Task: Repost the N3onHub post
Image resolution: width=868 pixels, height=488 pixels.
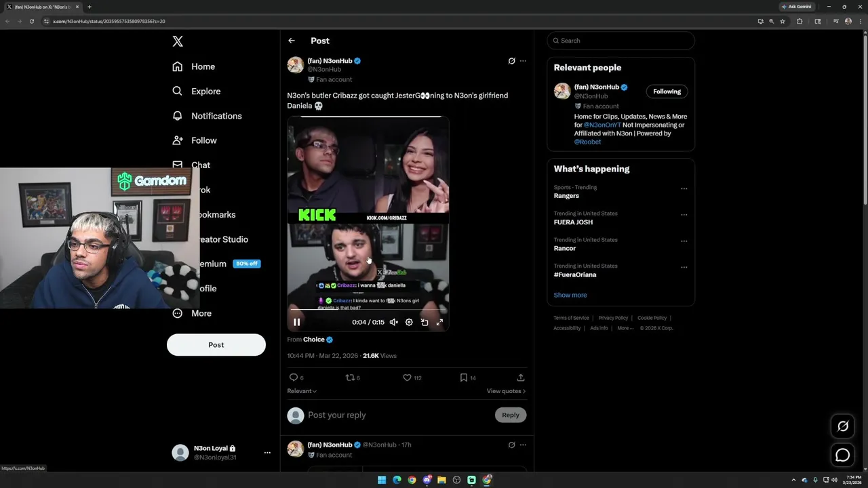Action: 351,378
